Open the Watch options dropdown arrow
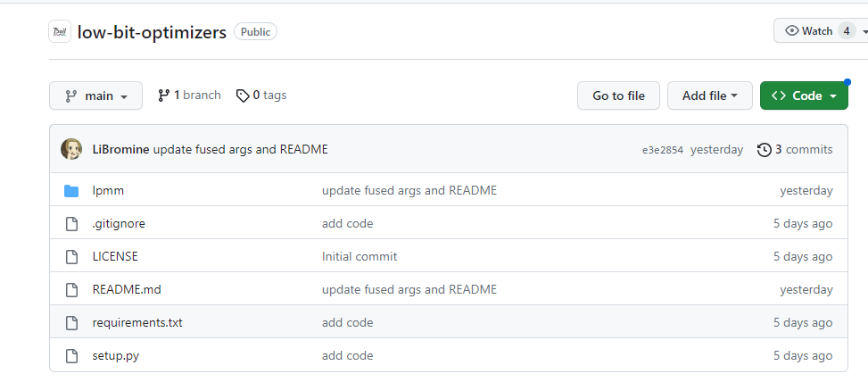This screenshot has width=868, height=382. click(x=864, y=31)
